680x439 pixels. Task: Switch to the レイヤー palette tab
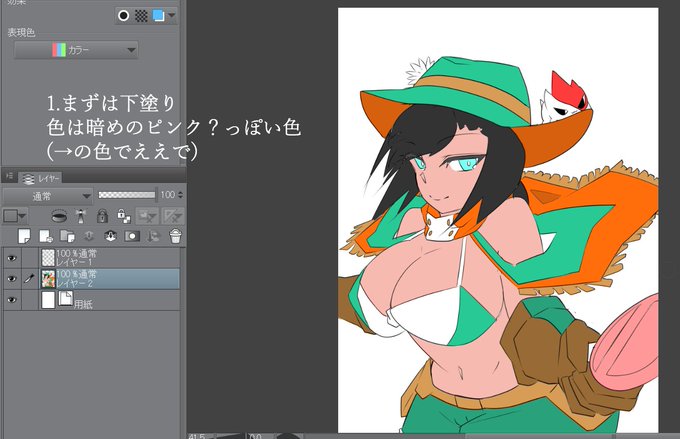click(41, 178)
